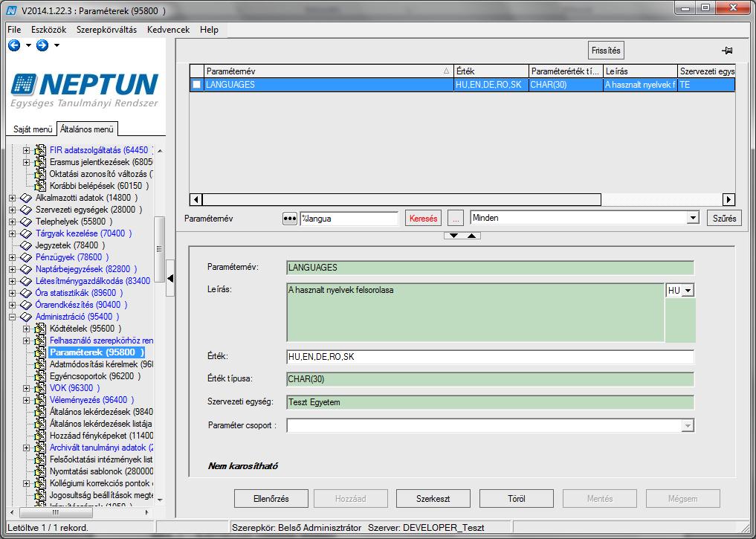This screenshot has height=539, width=756.
Task: Open the HU language dropdown for Leírás
Action: coord(688,290)
